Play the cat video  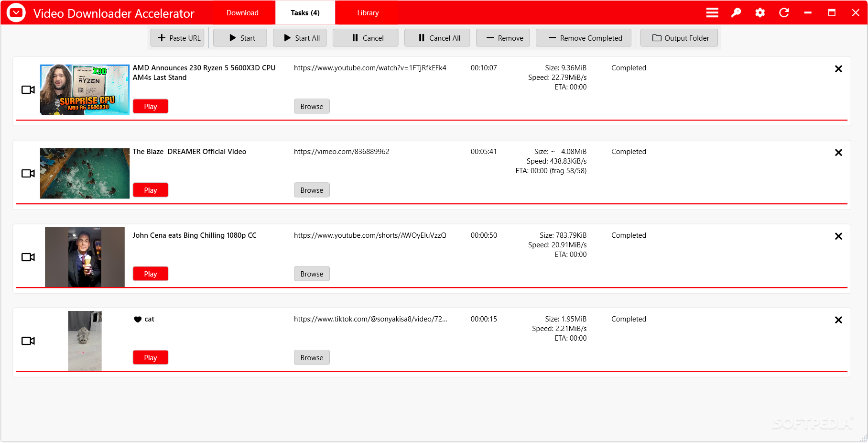(151, 357)
